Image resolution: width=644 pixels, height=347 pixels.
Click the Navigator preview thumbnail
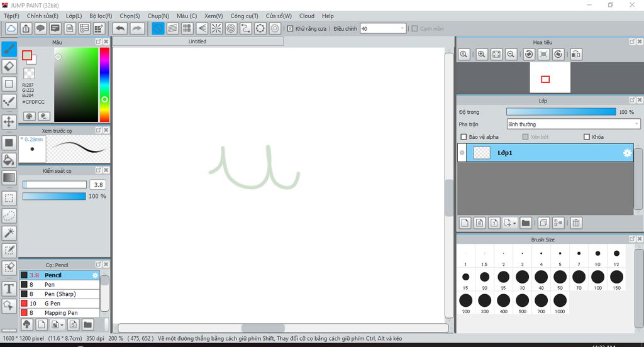tap(550, 77)
